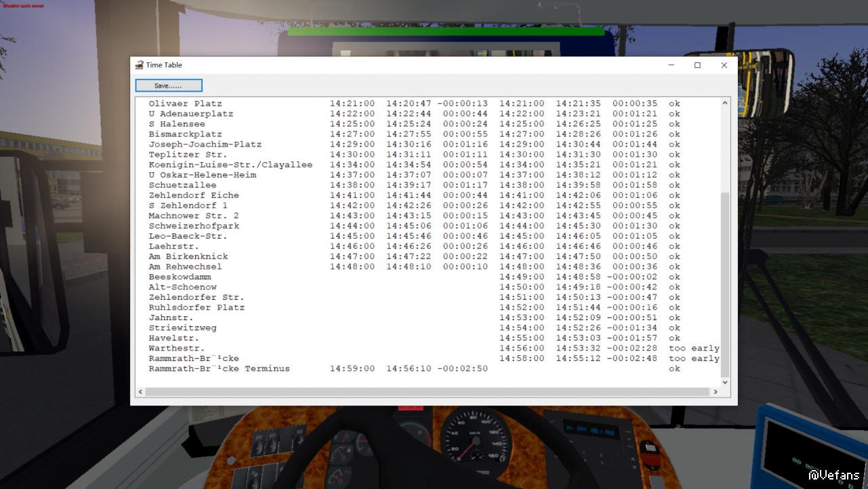
Task: Click the Save button
Action: pyautogui.click(x=169, y=85)
